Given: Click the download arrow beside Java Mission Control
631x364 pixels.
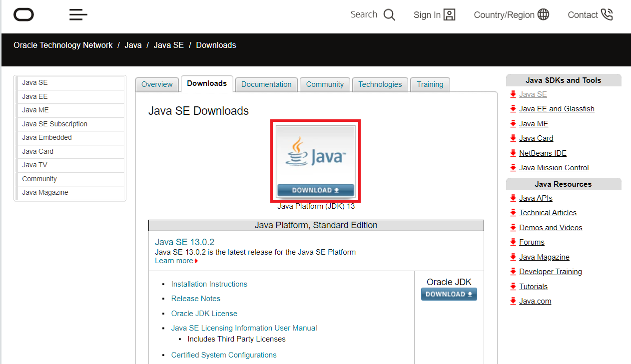Looking at the screenshot, I should click(x=513, y=168).
